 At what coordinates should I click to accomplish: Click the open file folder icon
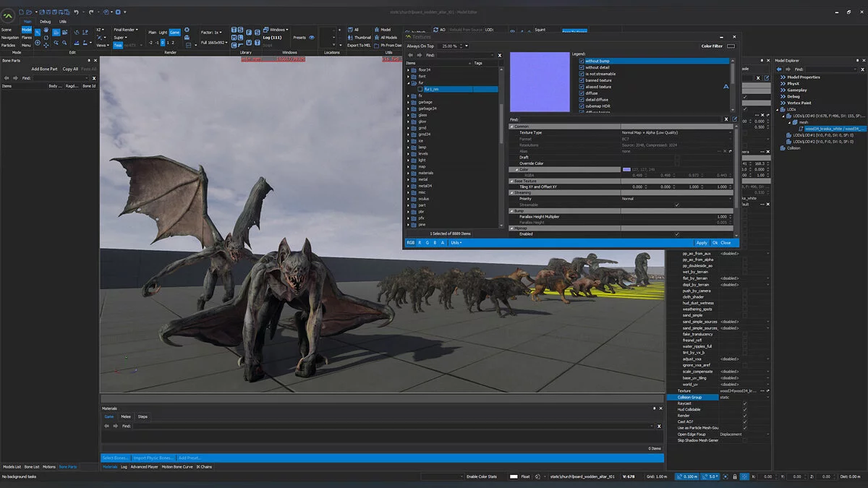(x=29, y=12)
